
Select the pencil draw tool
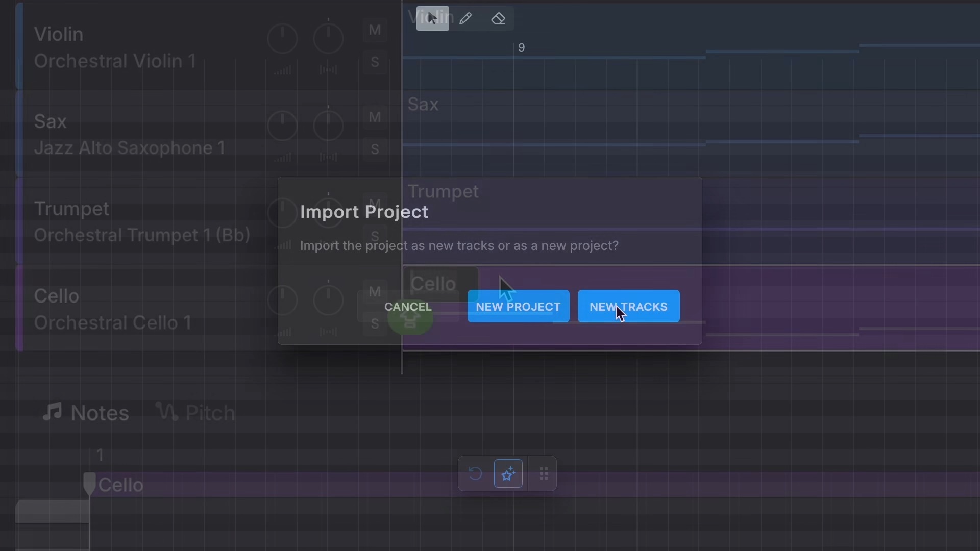click(465, 19)
